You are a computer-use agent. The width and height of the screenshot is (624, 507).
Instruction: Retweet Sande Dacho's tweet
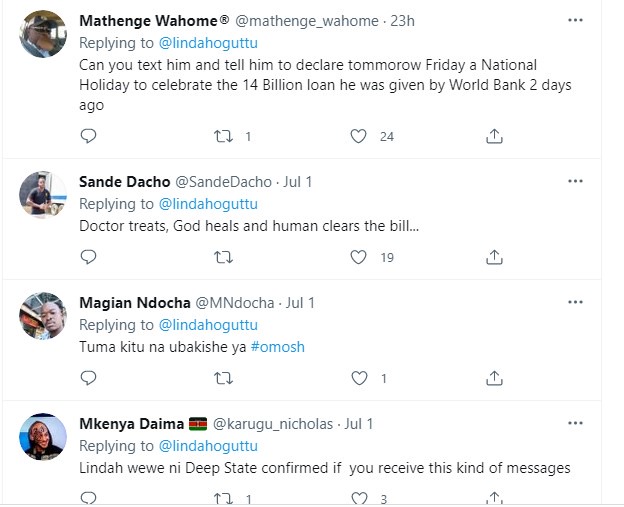click(x=224, y=257)
